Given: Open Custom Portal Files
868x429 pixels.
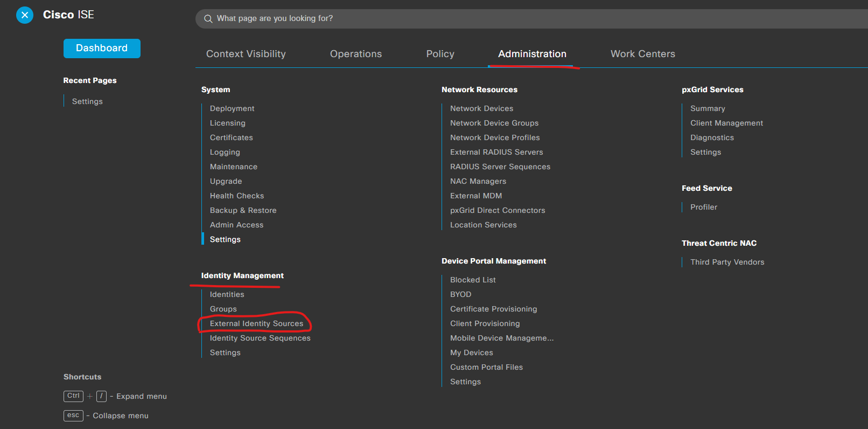Looking at the screenshot, I should tap(487, 367).
